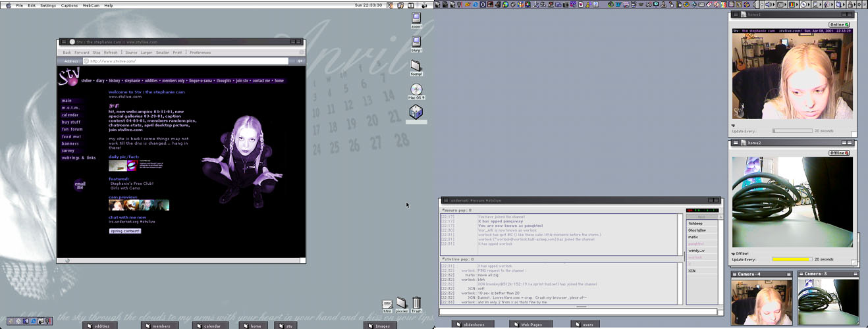Open the piccies folder icon
The width and height of the screenshot is (868, 329).
click(401, 303)
